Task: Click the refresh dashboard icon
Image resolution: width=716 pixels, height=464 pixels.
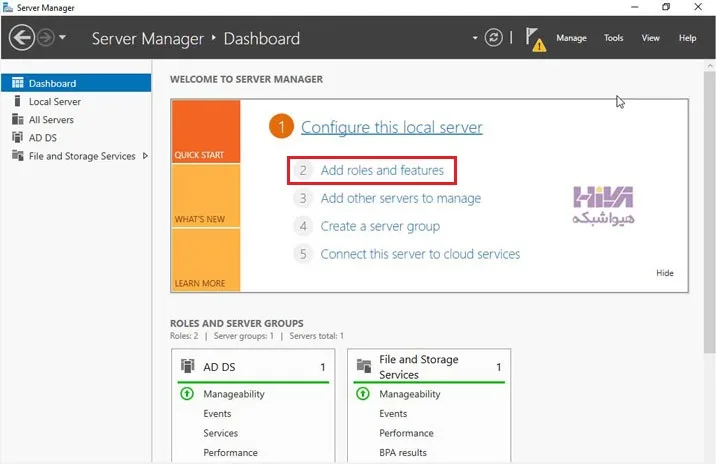Action: 493,37
